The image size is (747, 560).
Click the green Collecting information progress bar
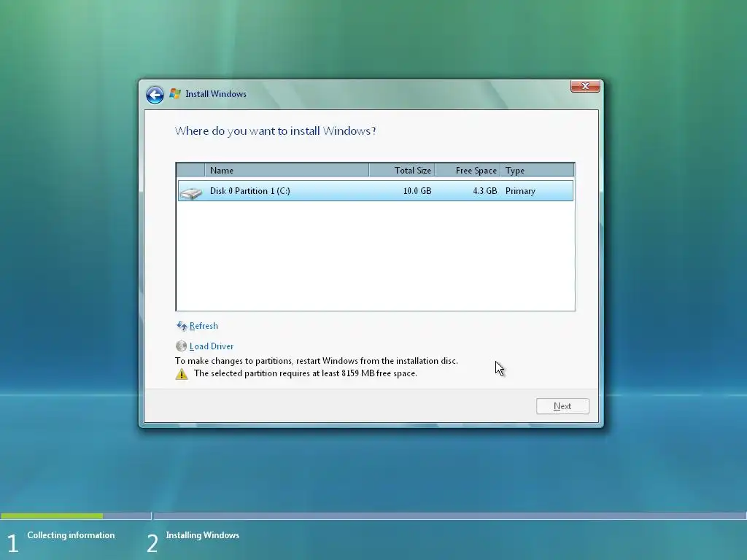[x=52, y=516]
